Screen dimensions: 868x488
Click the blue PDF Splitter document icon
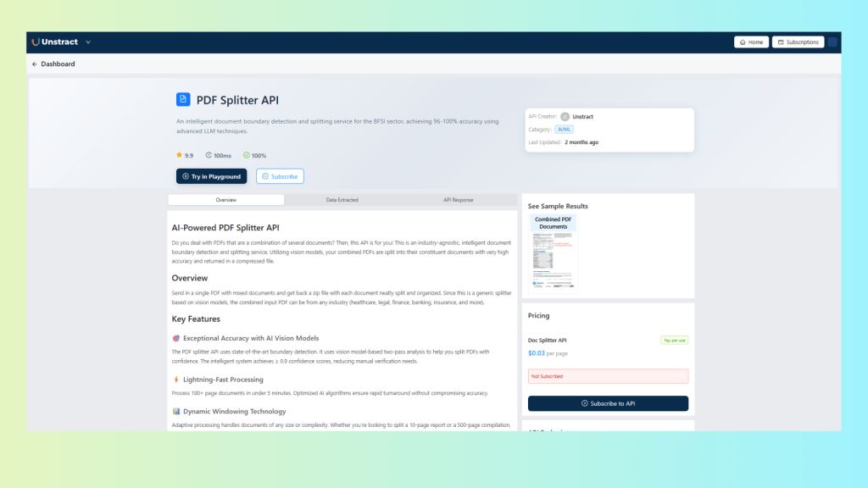[183, 100]
